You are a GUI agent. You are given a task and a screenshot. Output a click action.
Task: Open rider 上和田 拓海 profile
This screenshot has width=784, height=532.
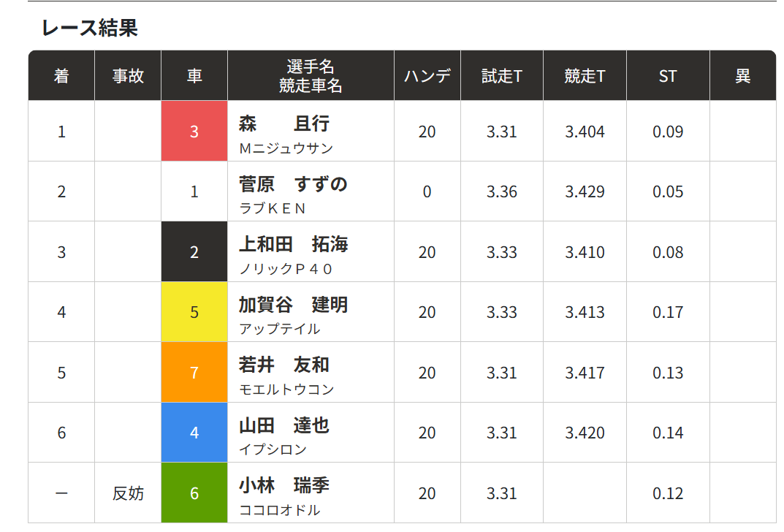click(293, 245)
